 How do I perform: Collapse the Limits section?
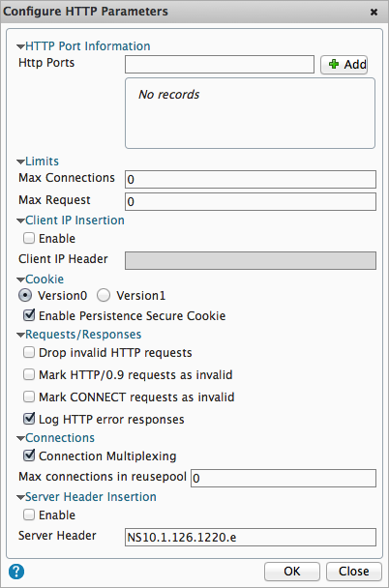pos(21,162)
